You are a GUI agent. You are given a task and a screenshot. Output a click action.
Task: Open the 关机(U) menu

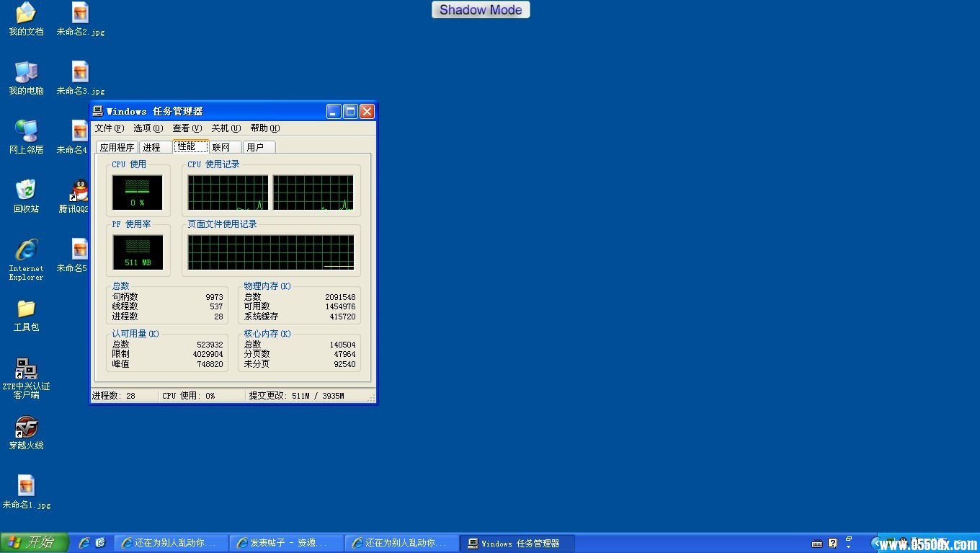pyautogui.click(x=226, y=128)
